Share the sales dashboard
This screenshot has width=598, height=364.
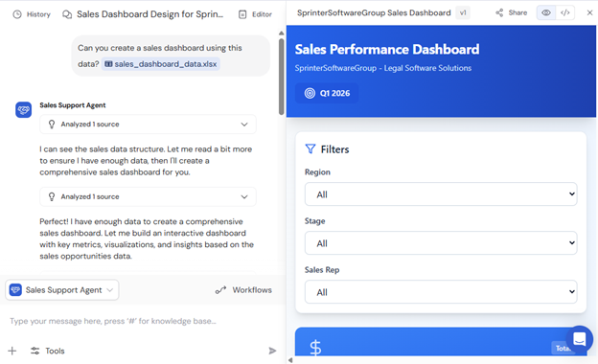click(511, 13)
